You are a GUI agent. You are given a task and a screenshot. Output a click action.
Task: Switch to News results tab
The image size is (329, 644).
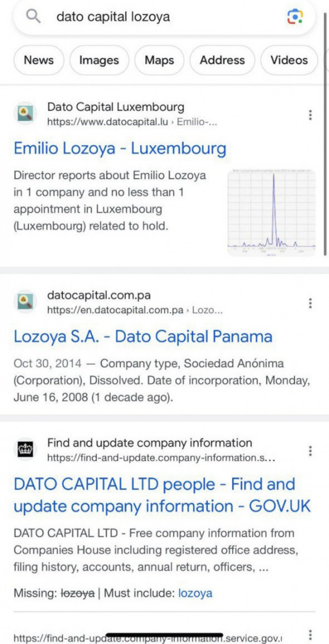[x=39, y=60]
